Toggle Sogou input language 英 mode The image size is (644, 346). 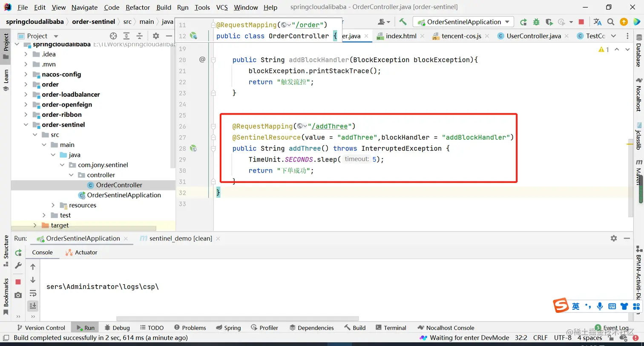click(x=576, y=306)
